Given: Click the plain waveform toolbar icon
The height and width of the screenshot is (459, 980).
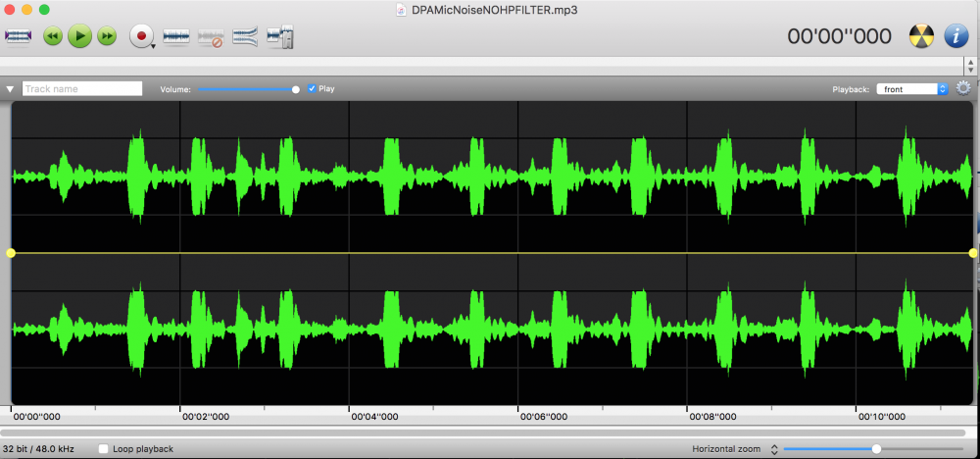Looking at the screenshot, I should pos(176,36).
